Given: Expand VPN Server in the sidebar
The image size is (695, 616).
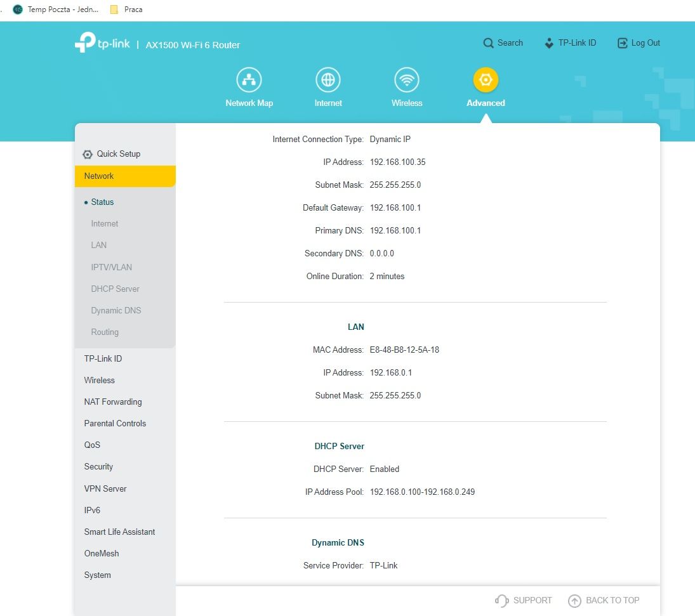Looking at the screenshot, I should click(x=105, y=489).
